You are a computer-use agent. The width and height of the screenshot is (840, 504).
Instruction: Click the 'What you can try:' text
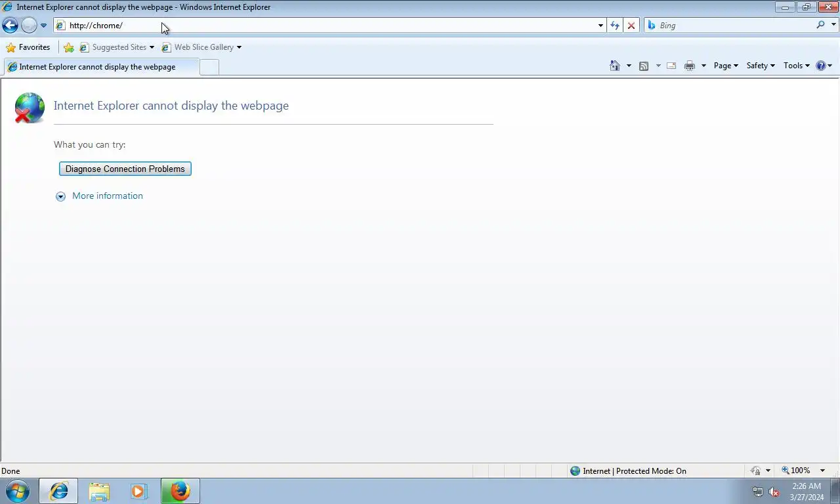[x=89, y=144]
